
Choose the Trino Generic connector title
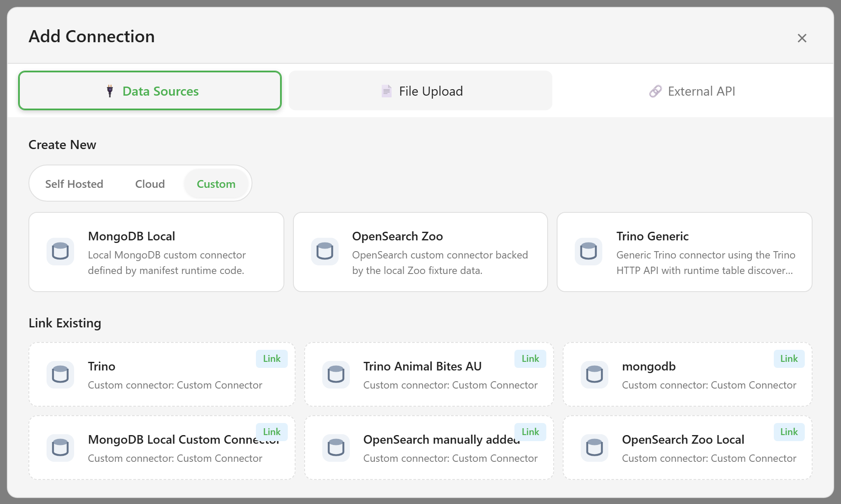click(x=652, y=236)
